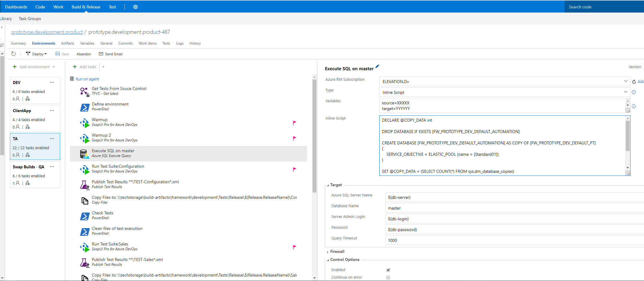The image size is (644, 281).
Task: Click Run on agent link
Action: point(87,79)
